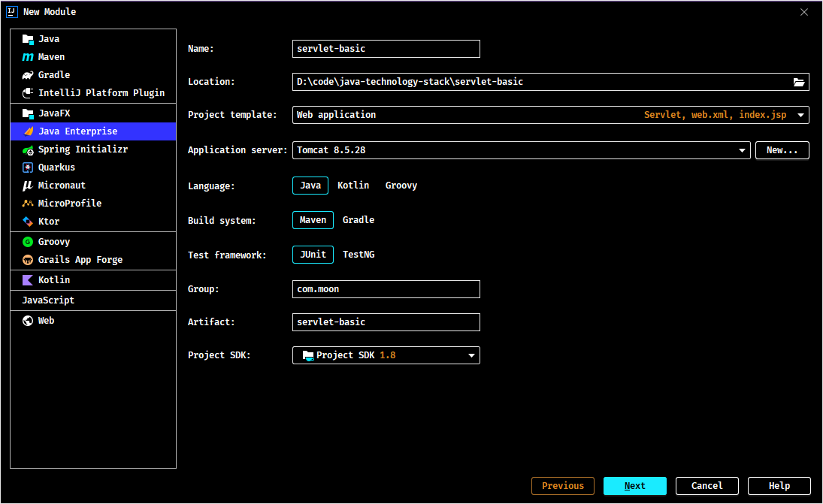Screen dimensions: 823x504
Task: Pick the Micronaut generator icon
Action: [28, 186]
